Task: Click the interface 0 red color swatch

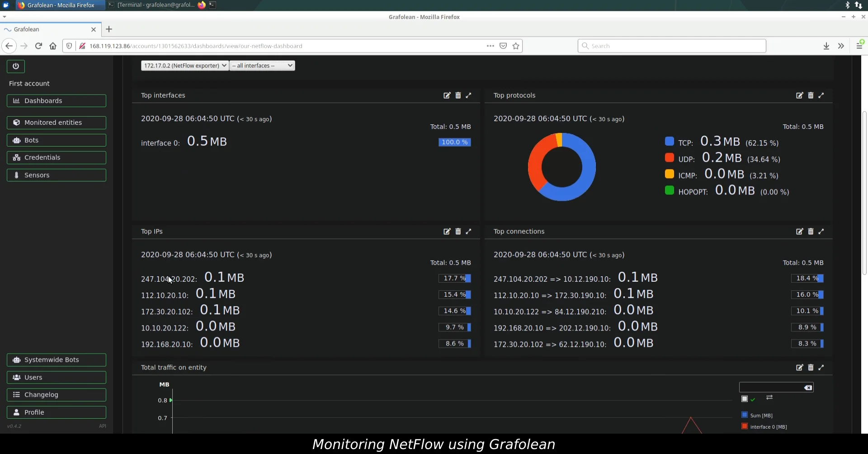Action: (744, 426)
